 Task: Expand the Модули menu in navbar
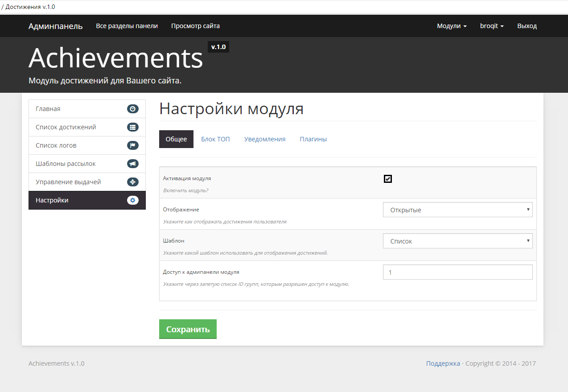pos(452,26)
